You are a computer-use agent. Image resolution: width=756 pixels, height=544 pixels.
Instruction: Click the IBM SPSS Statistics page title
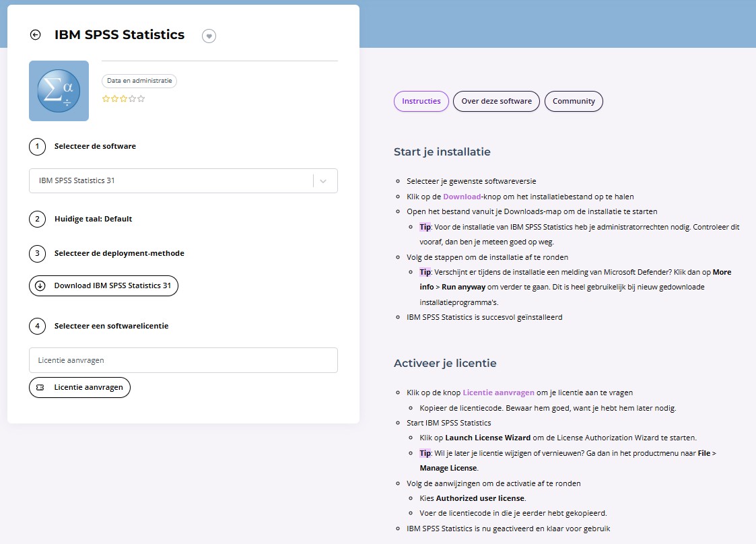pos(120,35)
